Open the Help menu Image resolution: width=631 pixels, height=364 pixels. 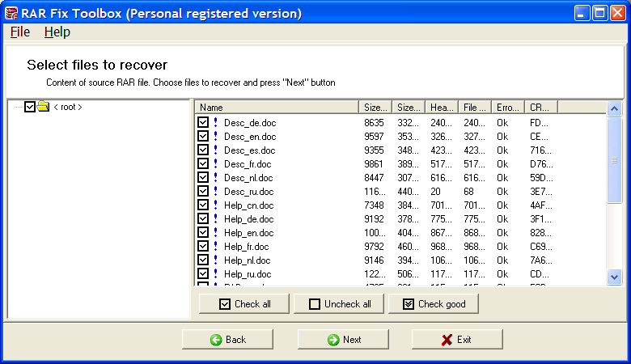tap(57, 32)
